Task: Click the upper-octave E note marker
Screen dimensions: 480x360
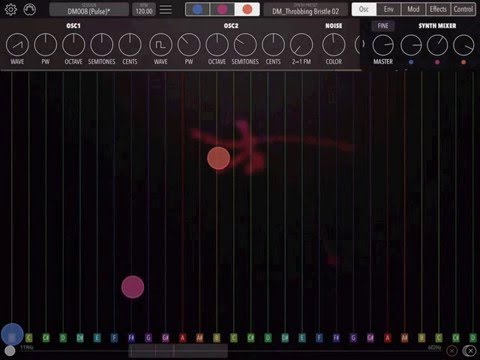Action: pyautogui.click(x=302, y=338)
